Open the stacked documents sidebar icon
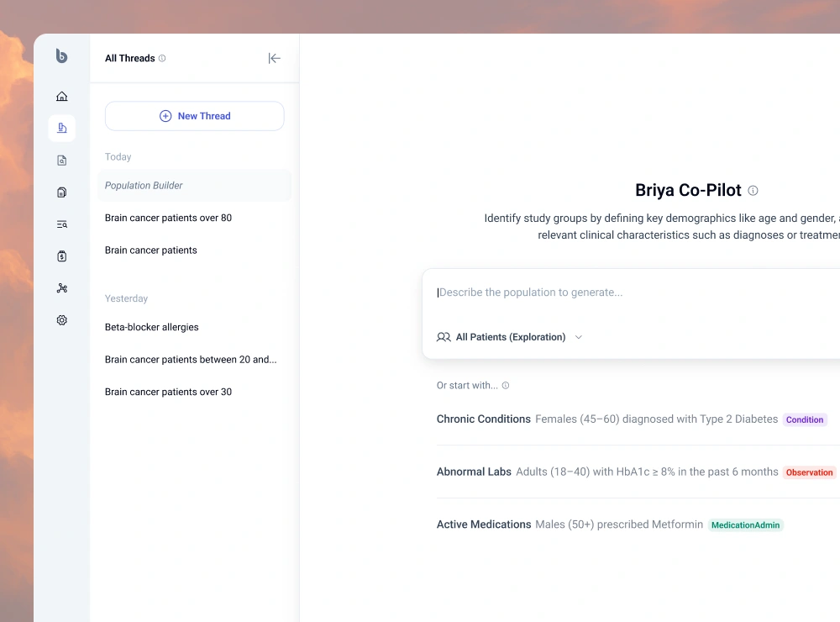Image resolution: width=840 pixels, height=622 pixels. point(61,192)
